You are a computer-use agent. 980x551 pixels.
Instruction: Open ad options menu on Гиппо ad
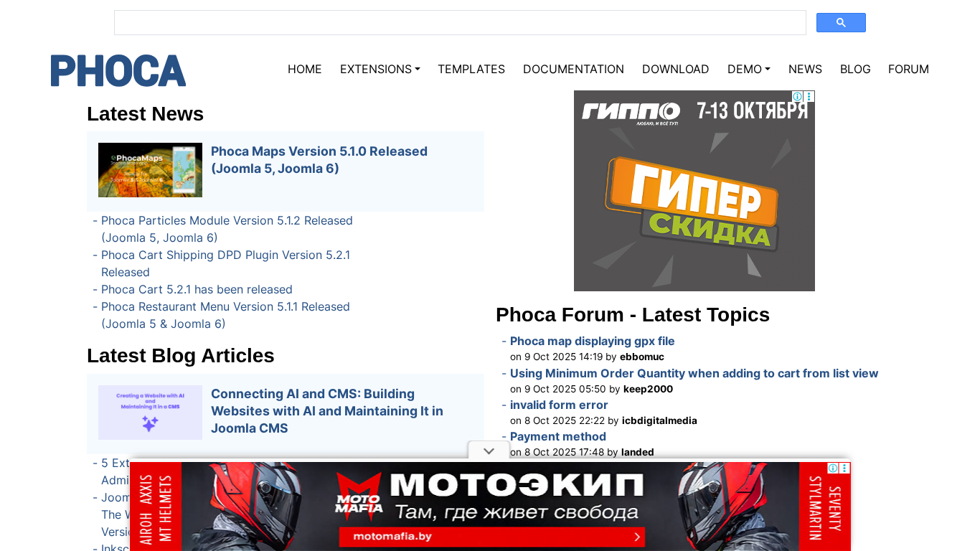coord(809,96)
